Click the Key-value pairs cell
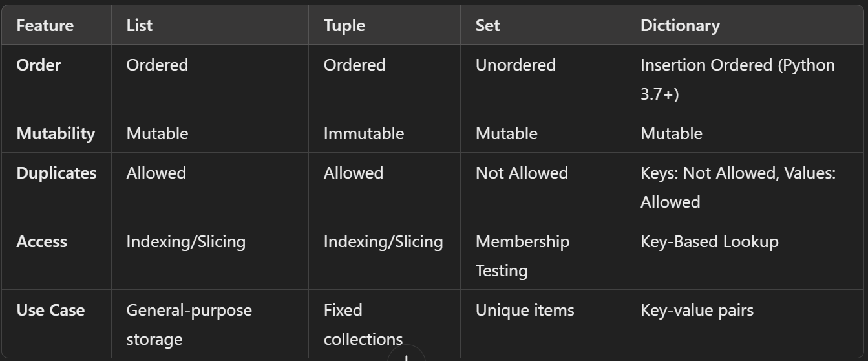 pyautogui.click(x=697, y=310)
